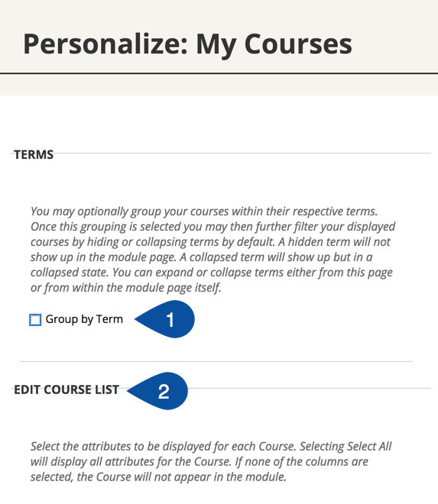Screen dimensions: 438x504
Task: Click the EDIT COURSE LIST section heading
Action: pyautogui.click(x=67, y=389)
